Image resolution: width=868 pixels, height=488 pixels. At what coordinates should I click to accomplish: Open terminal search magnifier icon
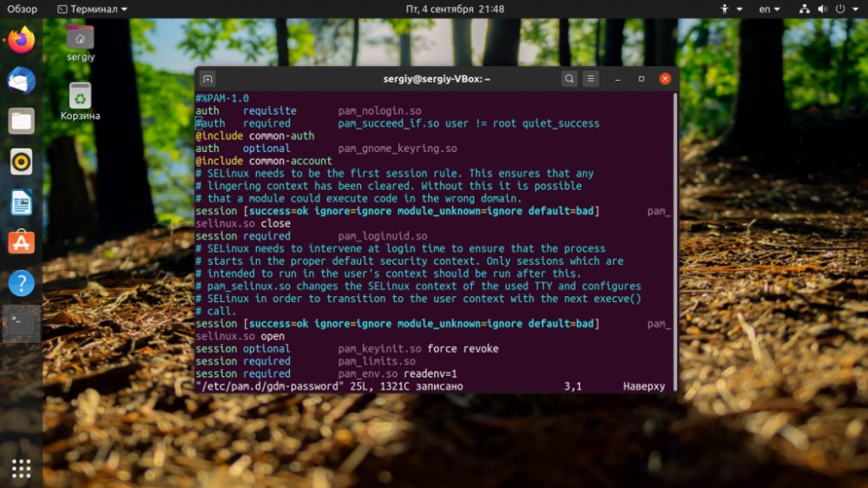[569, 79]
